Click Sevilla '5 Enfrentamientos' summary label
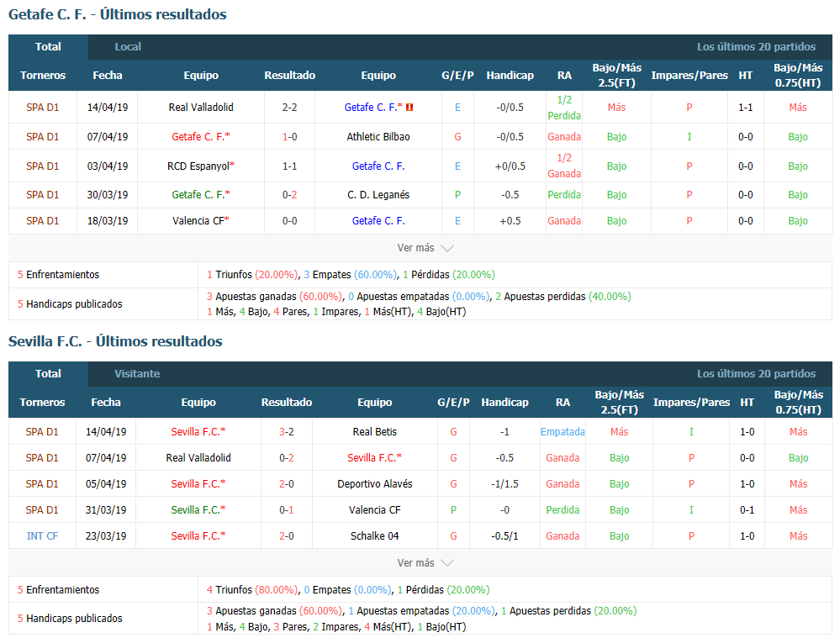Image resolution: width=840 pixels, height=638 pixels. pyautogui.click(x=58, y=590)
